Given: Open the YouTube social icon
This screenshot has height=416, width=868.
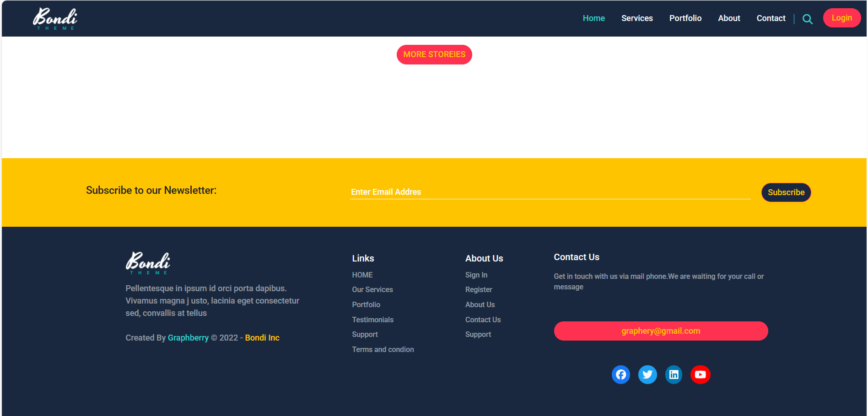Looking at the screenshot, I should [x=700, y=375].
